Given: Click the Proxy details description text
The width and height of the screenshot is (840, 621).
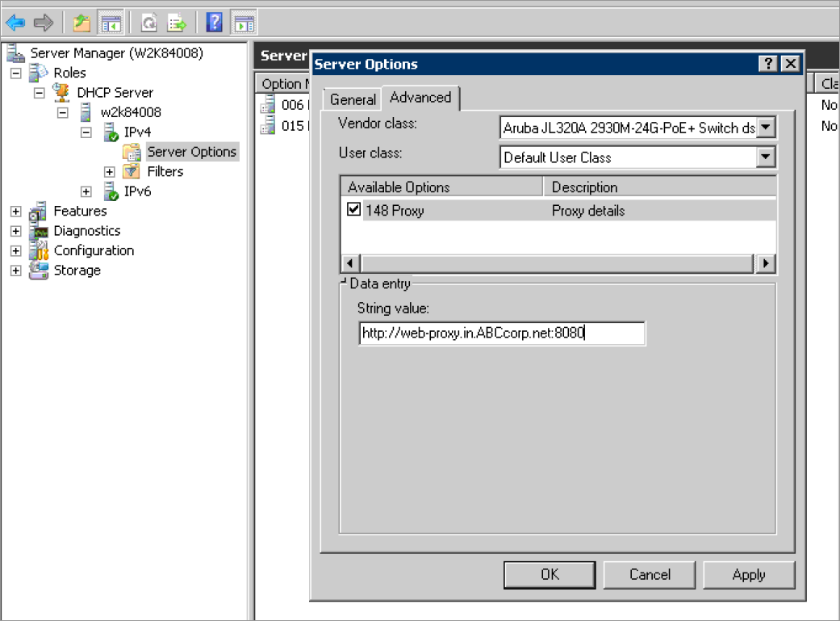Looking at the screenshot, I should [588, 211].
